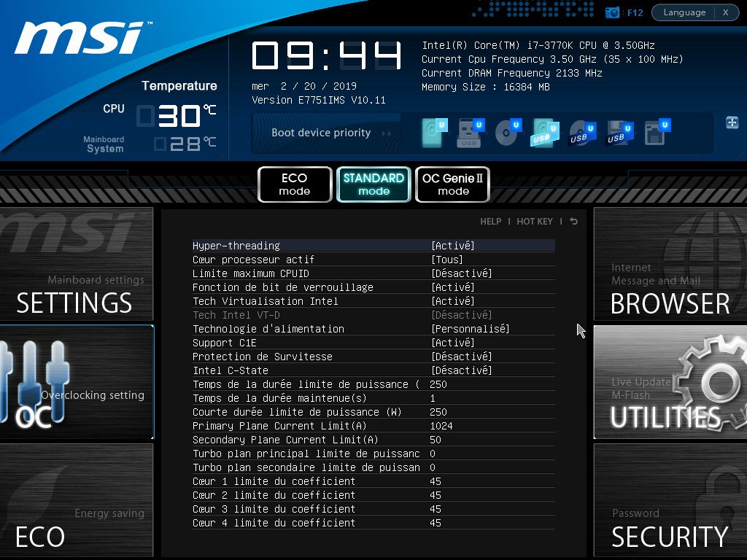
Task: Switch to STANDARD mode
Action: click(373, 184)
